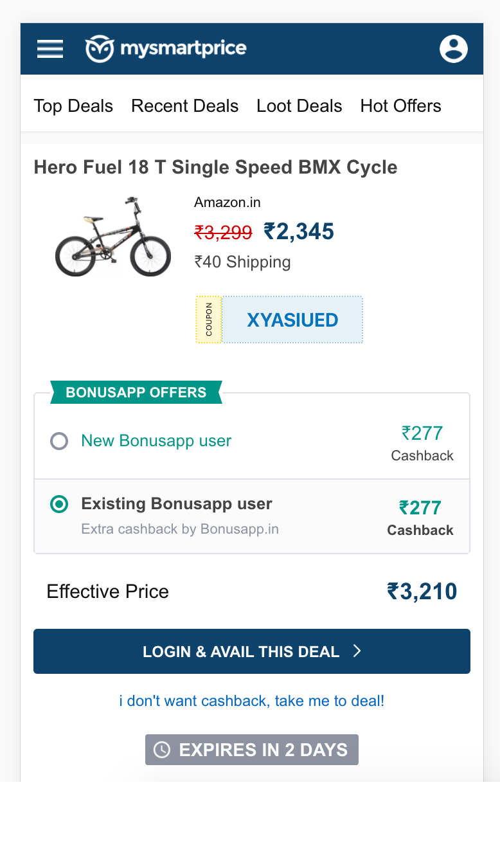Click the clock icon in expiry badge
The image size is (500, 868).
162,750
